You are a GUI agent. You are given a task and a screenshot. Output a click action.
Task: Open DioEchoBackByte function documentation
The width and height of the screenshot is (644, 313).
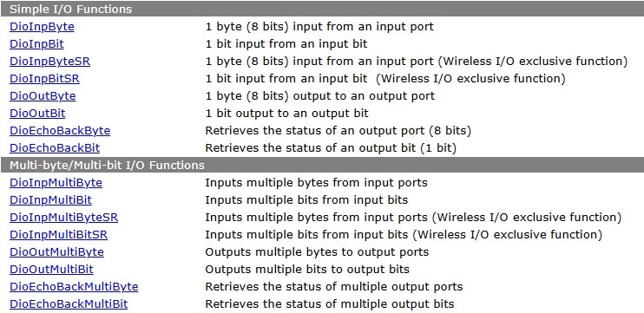point(60,131)
